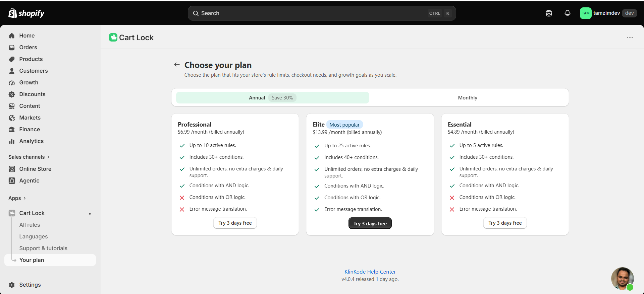Try the Essential plan 3 days free
This screenshot has height=294, width=644.
pyautogui.click(x=505, y=223)
